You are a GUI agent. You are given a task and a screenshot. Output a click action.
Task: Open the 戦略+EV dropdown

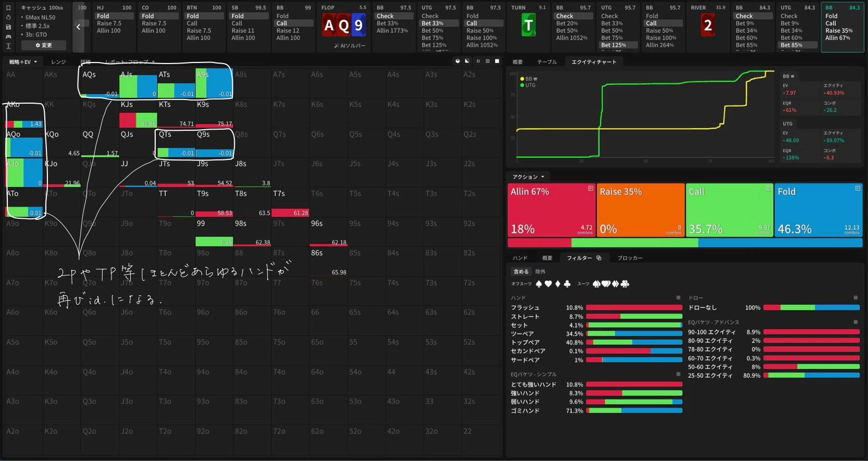click(x=23, y=62)
